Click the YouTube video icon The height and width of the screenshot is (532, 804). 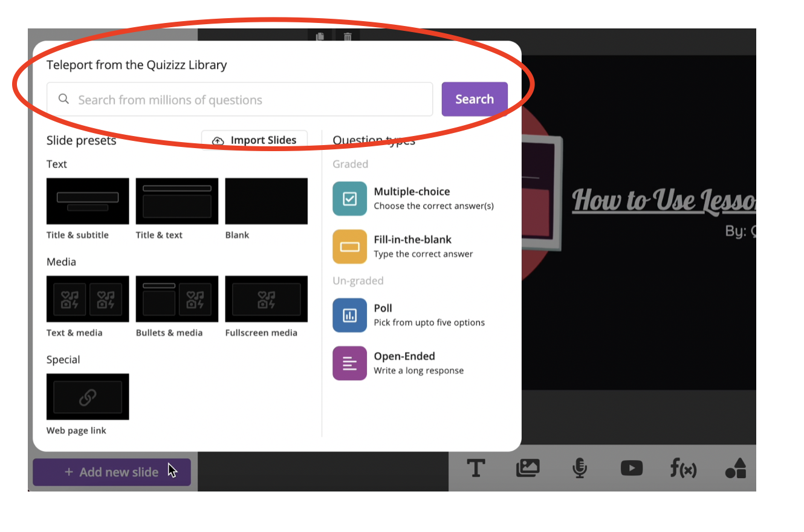tap(632, 468)
